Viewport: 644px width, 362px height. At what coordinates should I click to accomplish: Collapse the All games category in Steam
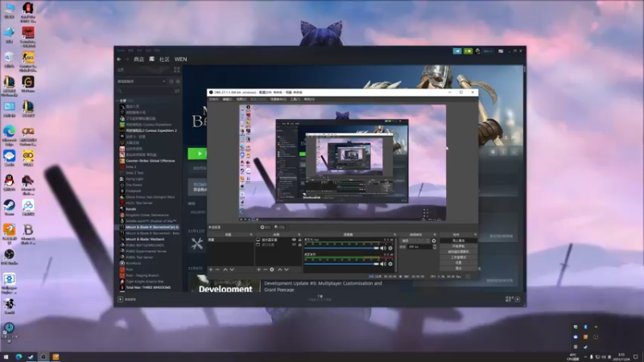click(x=118, y=101)
